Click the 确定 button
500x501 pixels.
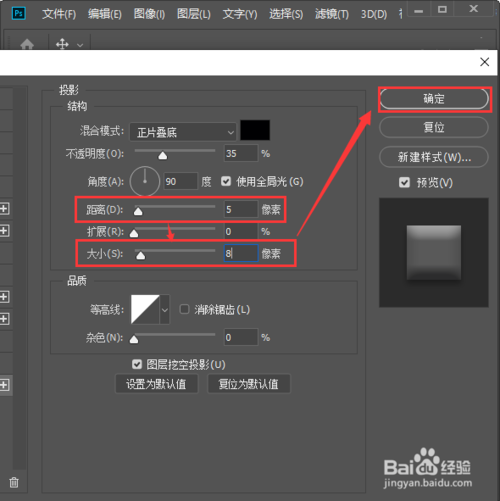coord(434,99)
